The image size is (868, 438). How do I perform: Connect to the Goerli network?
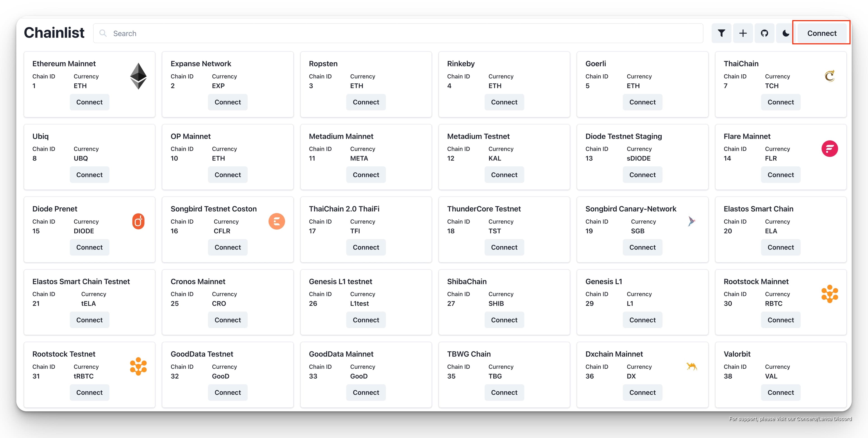pyautogui.click(x=642, y=102)
